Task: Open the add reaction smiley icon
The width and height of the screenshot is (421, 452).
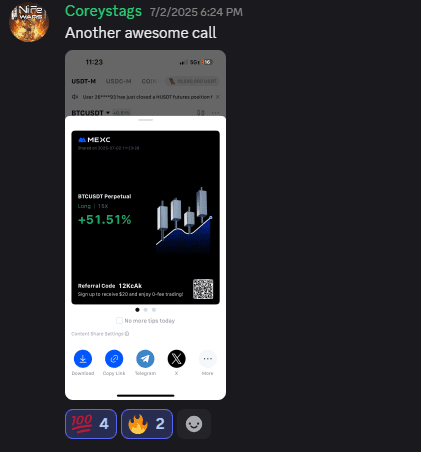Action: (x=194, y=424)
